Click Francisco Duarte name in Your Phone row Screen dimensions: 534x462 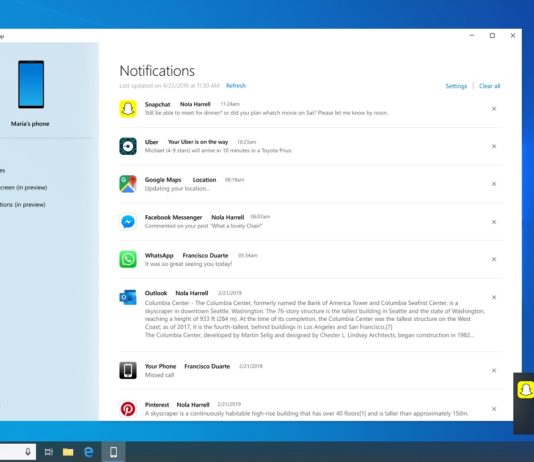pyautogui.click(x=207, y=366)
